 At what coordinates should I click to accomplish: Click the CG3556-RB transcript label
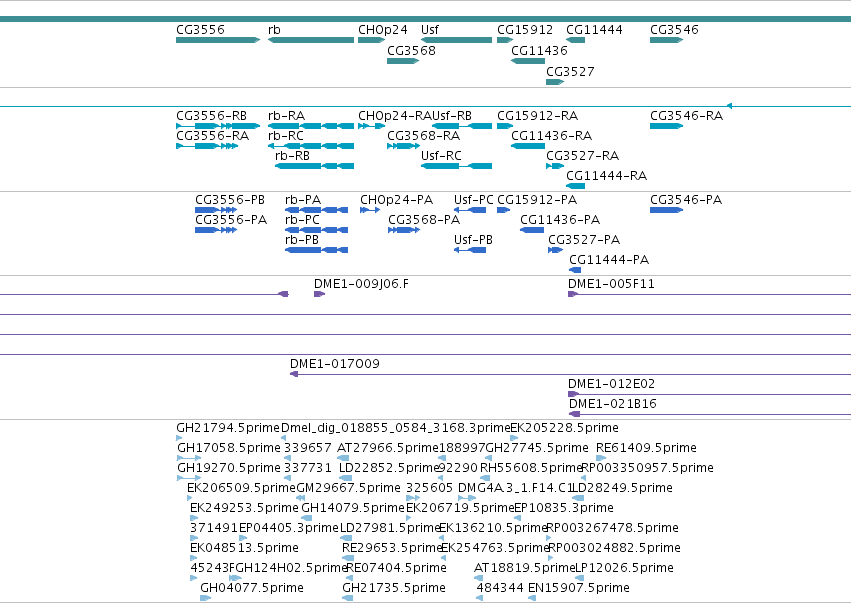tap(212, 116)
